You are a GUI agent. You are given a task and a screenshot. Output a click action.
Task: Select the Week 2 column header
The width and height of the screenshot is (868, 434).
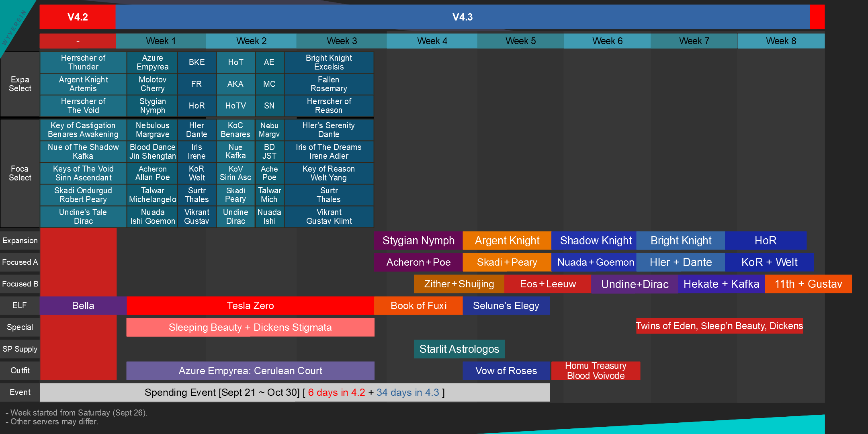pyautogui.click(x=251, y=41)
